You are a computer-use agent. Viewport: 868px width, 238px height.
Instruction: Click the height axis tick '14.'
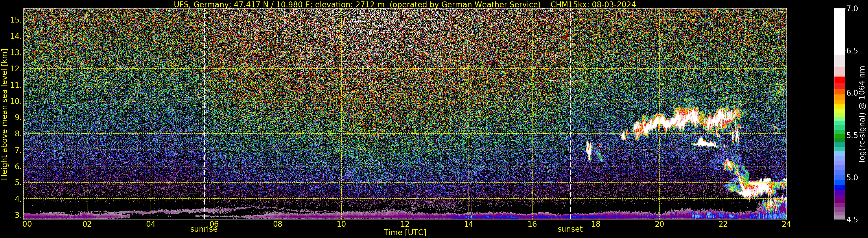(16, 36)
